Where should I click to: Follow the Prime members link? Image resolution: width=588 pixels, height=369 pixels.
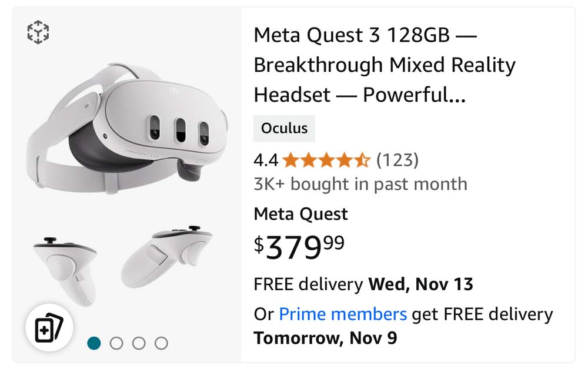pyautogui.click(x=343, y=314)
